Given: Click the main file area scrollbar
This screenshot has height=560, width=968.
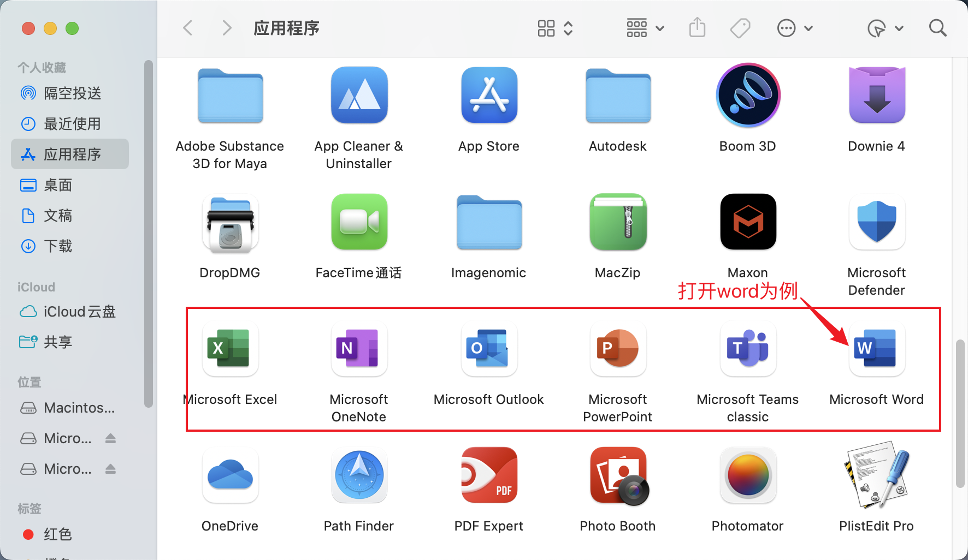Looking at the screenshot, I should point(960,414).
